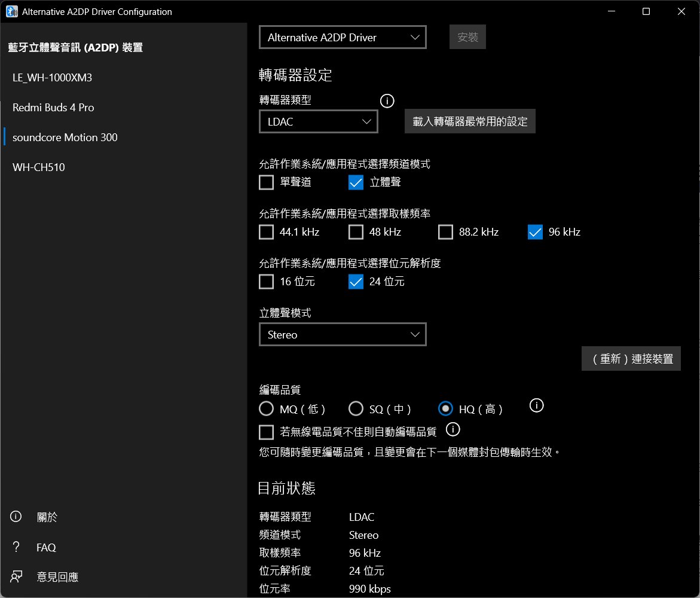This screenshot has width=700, height=598.
Task: Click the 關於 info icon in sidebar
Action: [16, 517]
